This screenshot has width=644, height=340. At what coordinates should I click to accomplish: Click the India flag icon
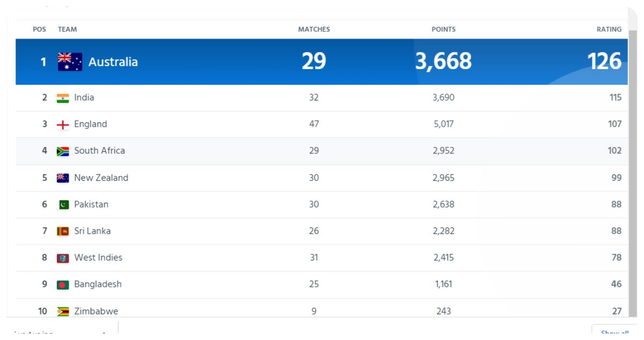[x=62, y=97]
